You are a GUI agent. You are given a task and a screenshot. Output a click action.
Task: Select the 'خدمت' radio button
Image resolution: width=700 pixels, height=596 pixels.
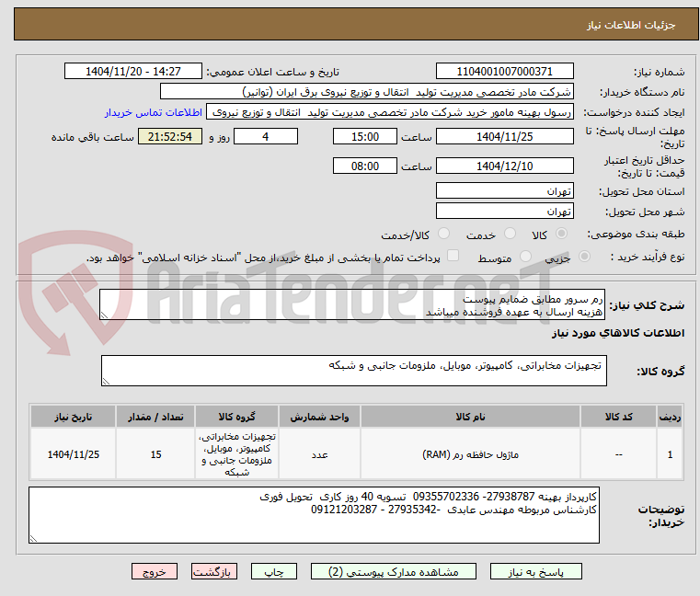pos(510,234)
